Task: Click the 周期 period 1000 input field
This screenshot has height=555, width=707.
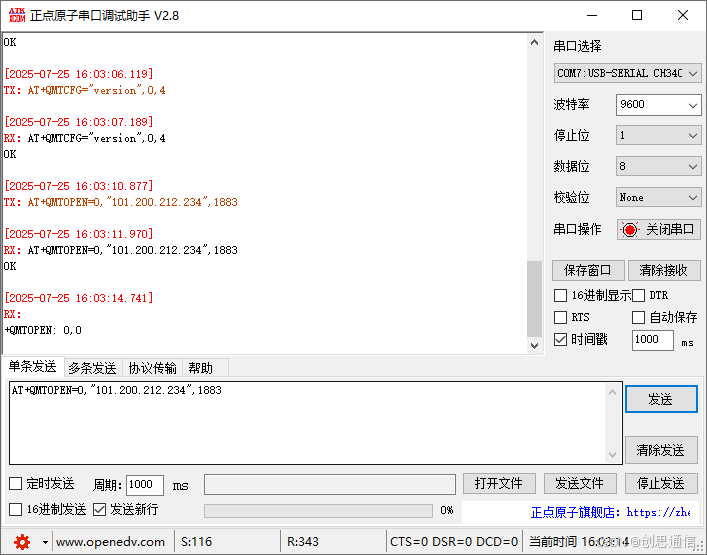Action: pyautogui.click(x=144, y=485)
